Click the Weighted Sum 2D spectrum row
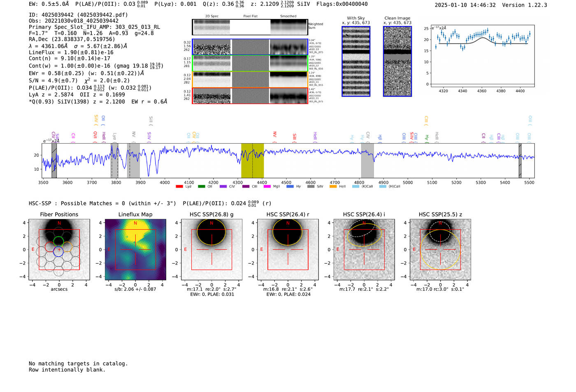Viewport: 576px width, 392px height. click(x=250, y=27)
